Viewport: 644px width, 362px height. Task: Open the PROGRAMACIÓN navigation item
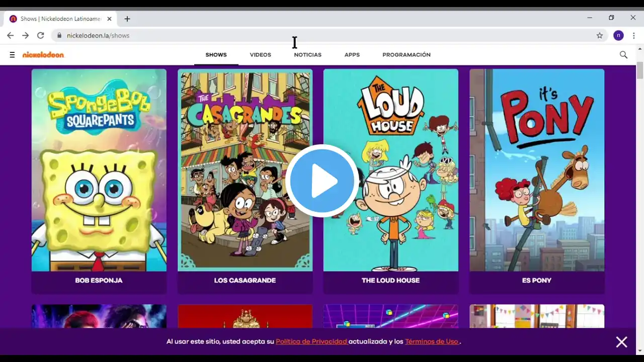pos(407,55)
